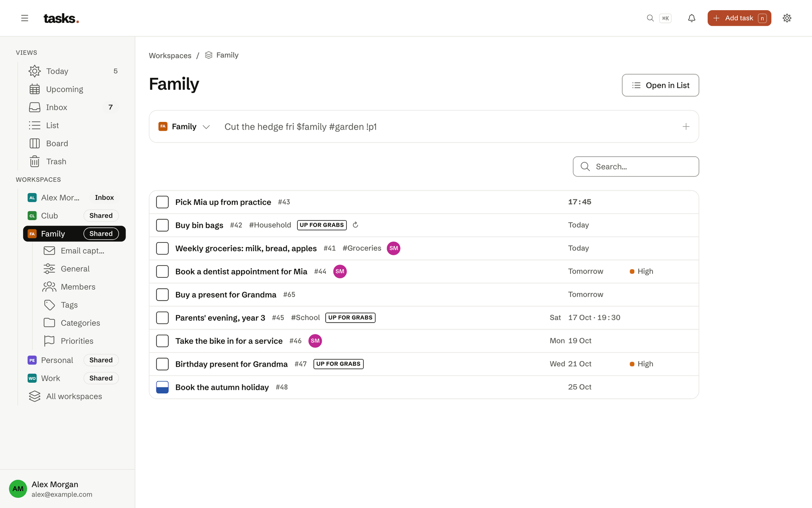Click UP FOR GRABS badge on Parents' evening
Image resolution: width=812 pixels, height=508 pixels.
click(350, 317)
